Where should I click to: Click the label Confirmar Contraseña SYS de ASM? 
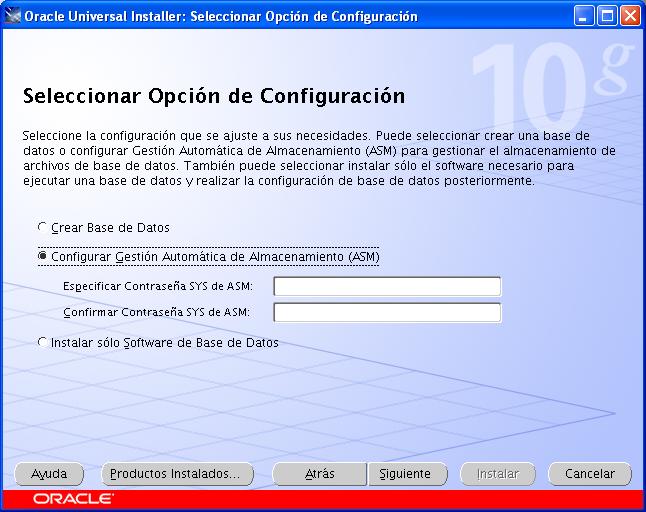(157, 312)
